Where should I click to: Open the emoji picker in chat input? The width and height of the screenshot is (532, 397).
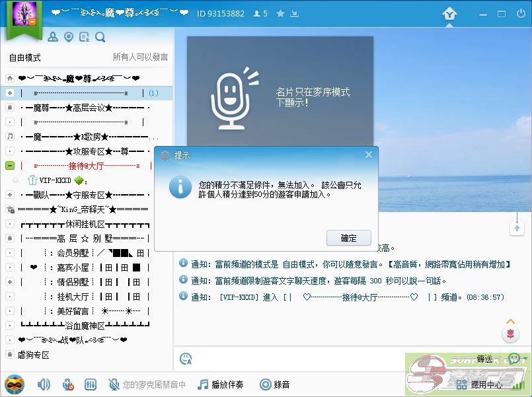coord(186,359)
